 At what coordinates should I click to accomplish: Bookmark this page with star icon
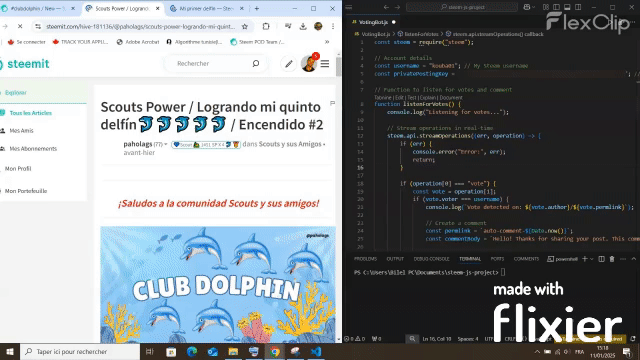click(244, 27)
